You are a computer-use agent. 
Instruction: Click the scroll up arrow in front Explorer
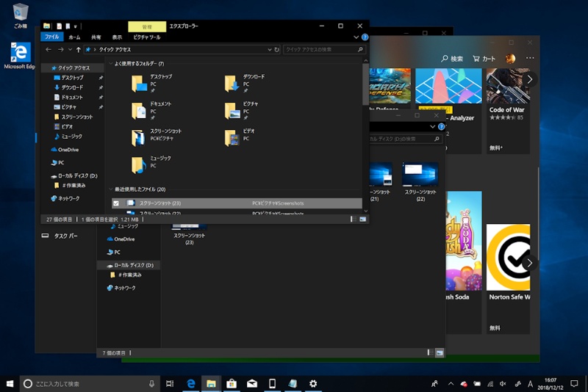tap(365, 60)
